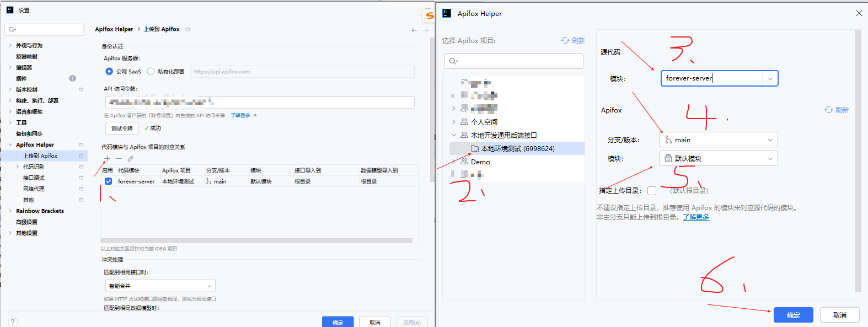Focus the Settings search field
This screenshot has height=327, width=868.
[x=45, y=30]
